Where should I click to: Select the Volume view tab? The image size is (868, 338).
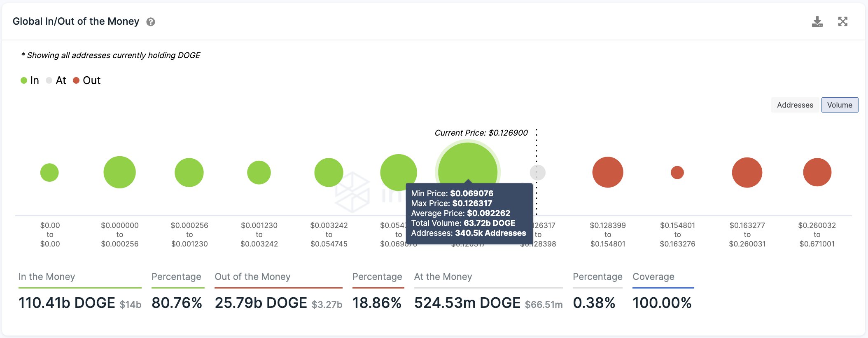[x=840, y=105]
